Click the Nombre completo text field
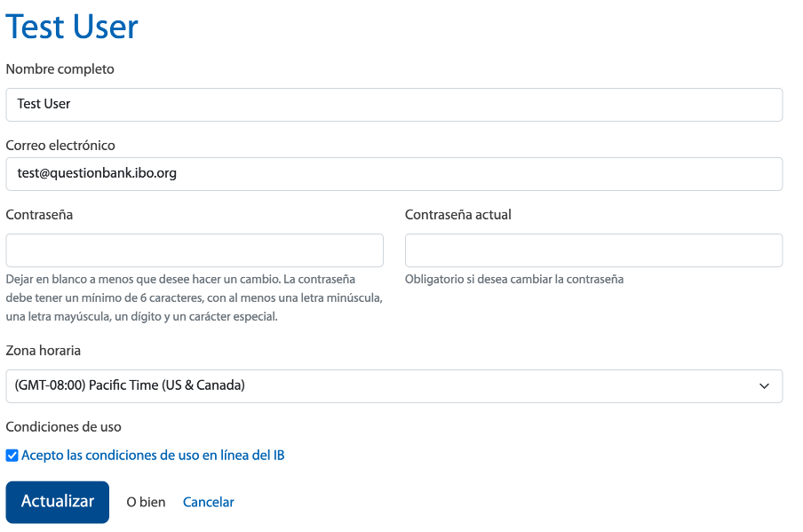 [x=394, y=105]
